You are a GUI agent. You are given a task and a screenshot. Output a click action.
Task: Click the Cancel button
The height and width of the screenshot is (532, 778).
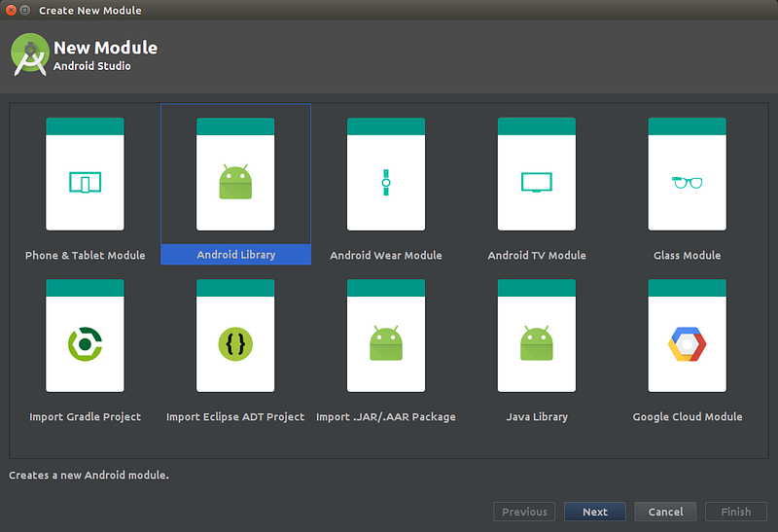pyautogui.click(x=665, y=512)
